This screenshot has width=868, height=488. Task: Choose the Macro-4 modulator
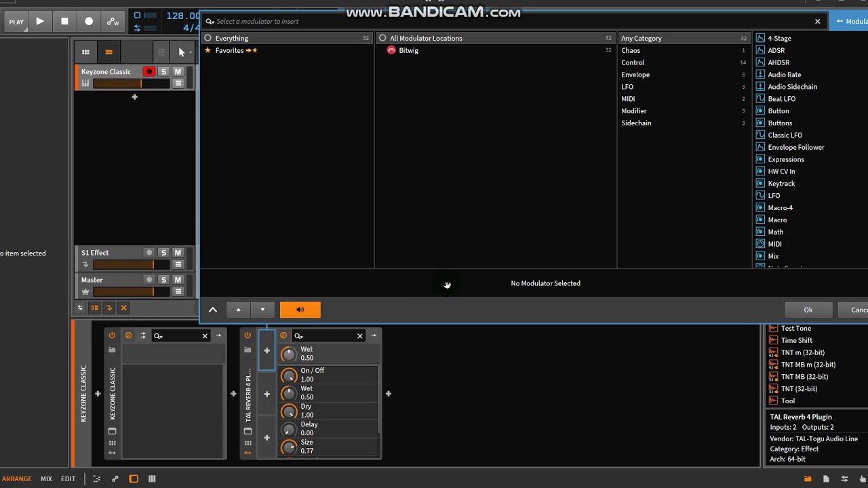pos(780,208)
